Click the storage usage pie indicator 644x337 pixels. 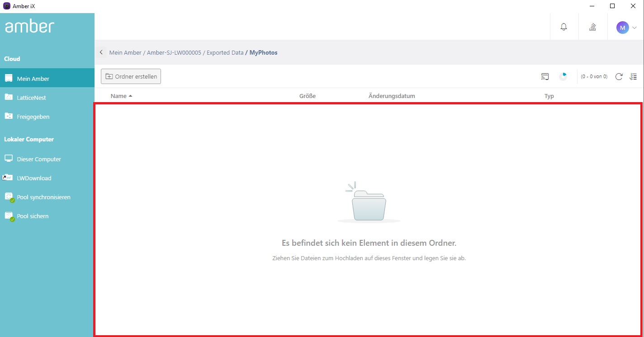563,77
